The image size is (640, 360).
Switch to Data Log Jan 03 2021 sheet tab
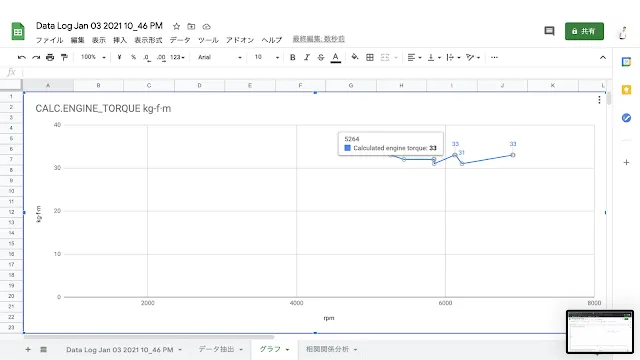click(120, 350)
